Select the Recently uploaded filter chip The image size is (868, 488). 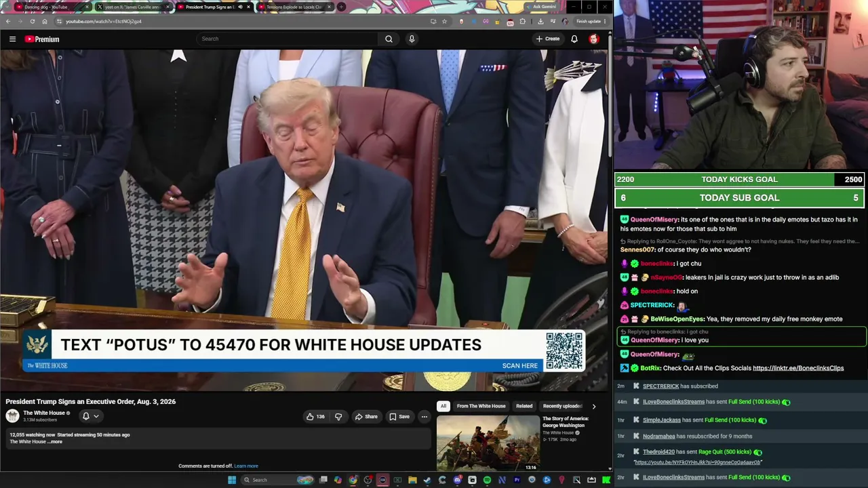[x=562, y=406]
